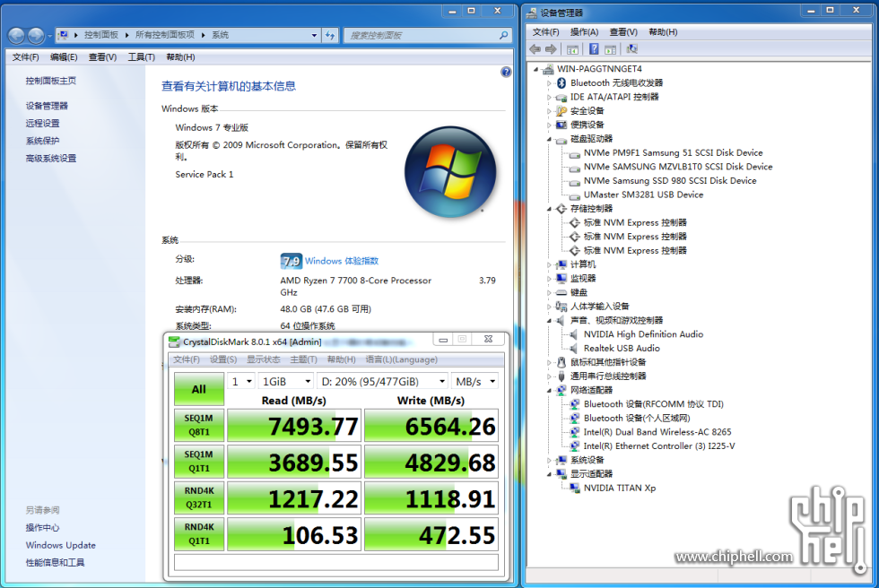Run the RND4K Q32T1 benchmark
The height and width of the screenshot is (588, 879).
pyautogui.click(x=199, y=497)
